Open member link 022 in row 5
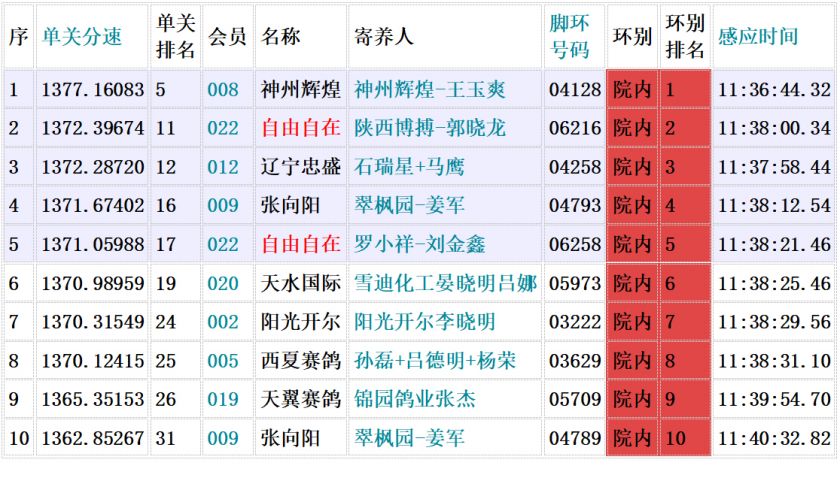The width and height of the screenshot is (840, 496). click(x=223, y=244)
